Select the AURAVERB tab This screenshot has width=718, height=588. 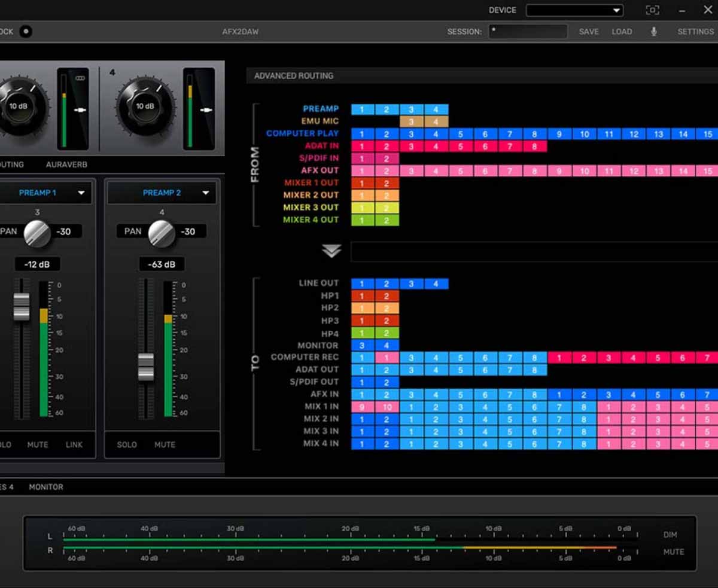click(x=66, y=164)
